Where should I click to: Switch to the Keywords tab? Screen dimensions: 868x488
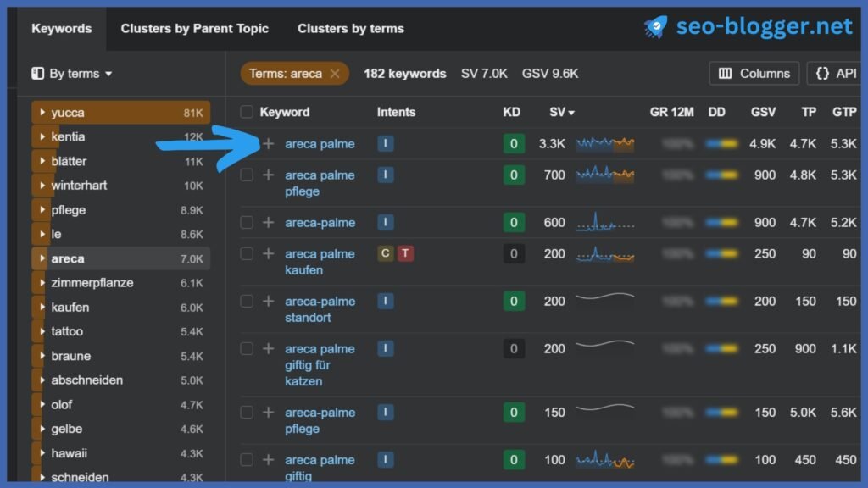pyautogui.click(x=61, y=28)
